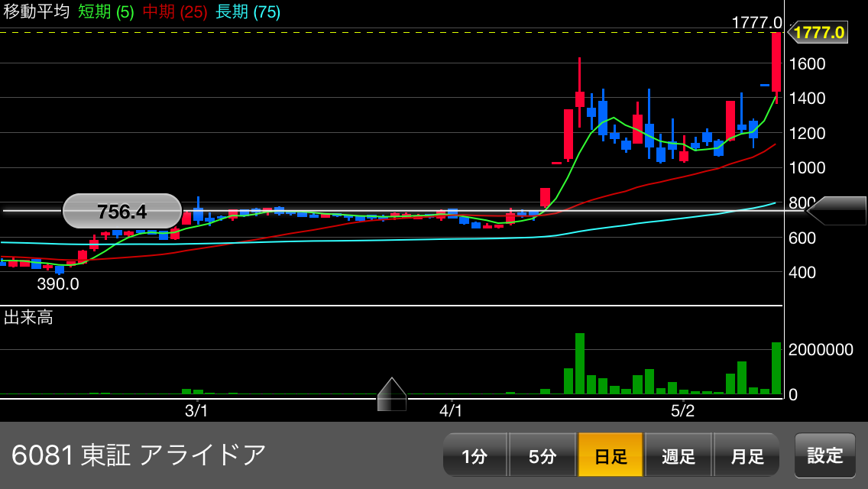This screenshot has width=868, height=489.
Task: Tap the 長期 (75) moving average legend
Action: (x=248, y=12)
